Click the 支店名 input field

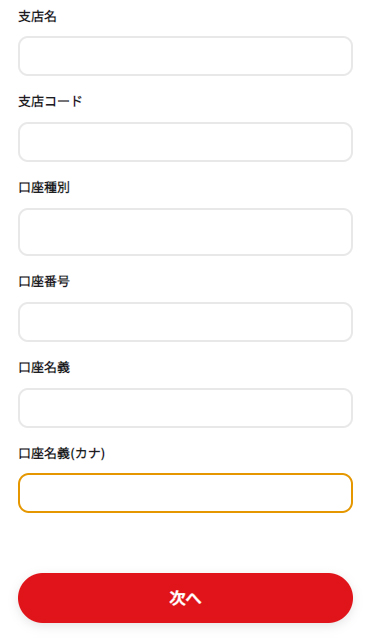[185, 56]
